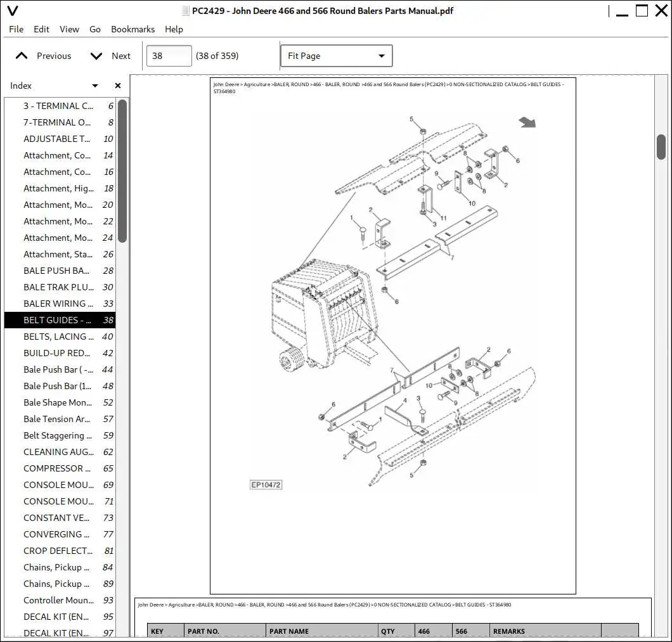This screenshot has width=672, height=642.
Task: Open CONSOLE MOU... entry page 69
Action: click(60, 485)
